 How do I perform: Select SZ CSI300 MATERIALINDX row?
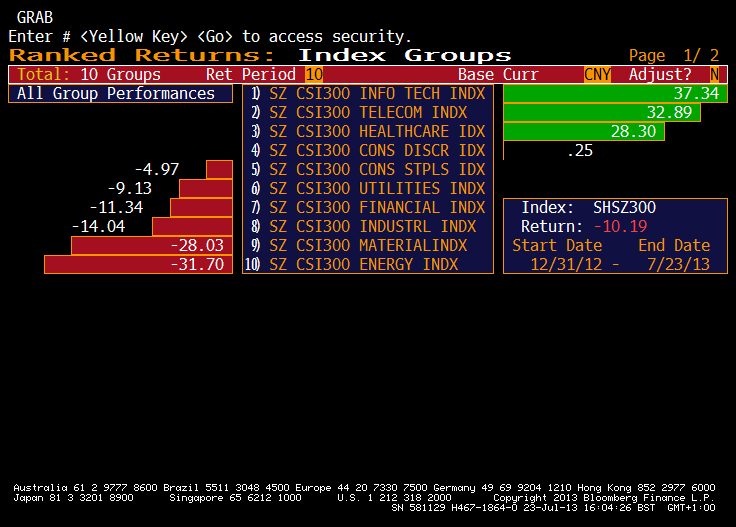tap(368, 245)
